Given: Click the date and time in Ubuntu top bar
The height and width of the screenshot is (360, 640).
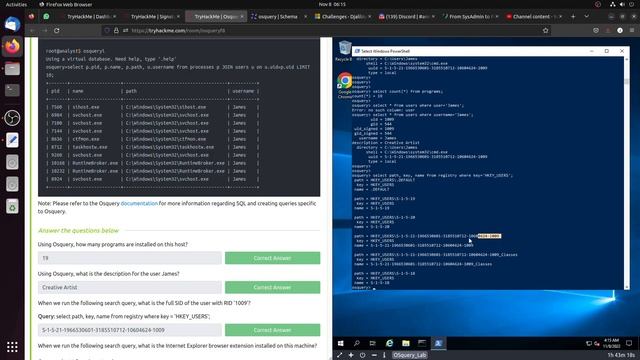Looking at the screenshot, I should click(x=332, y=4).
